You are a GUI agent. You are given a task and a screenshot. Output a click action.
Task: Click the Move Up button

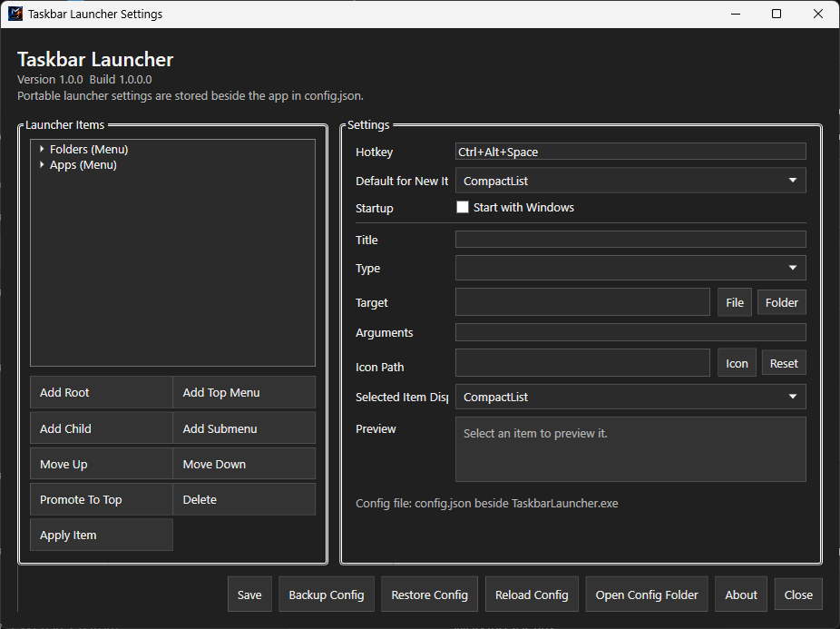coord(102,464)
